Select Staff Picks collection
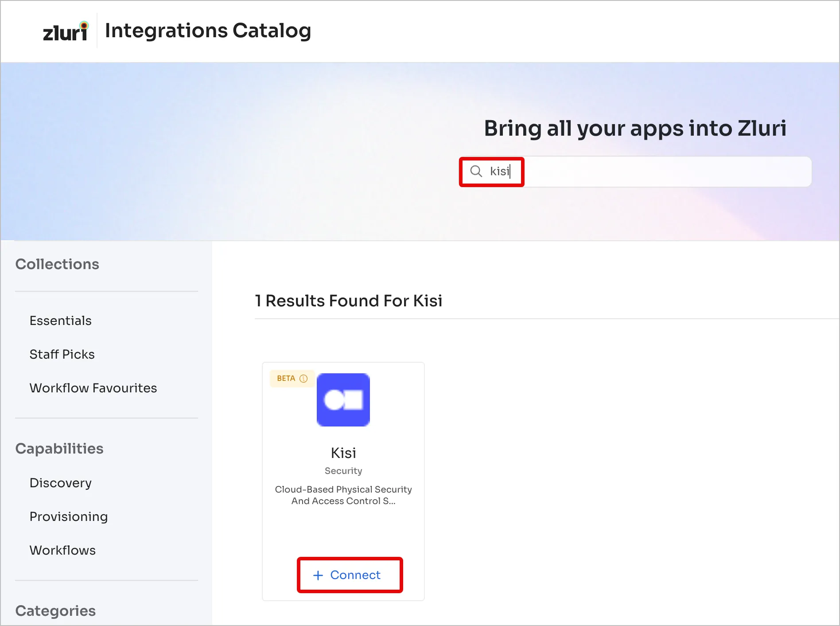The height and width of the screenshot is (626, 840). [62, 354]
